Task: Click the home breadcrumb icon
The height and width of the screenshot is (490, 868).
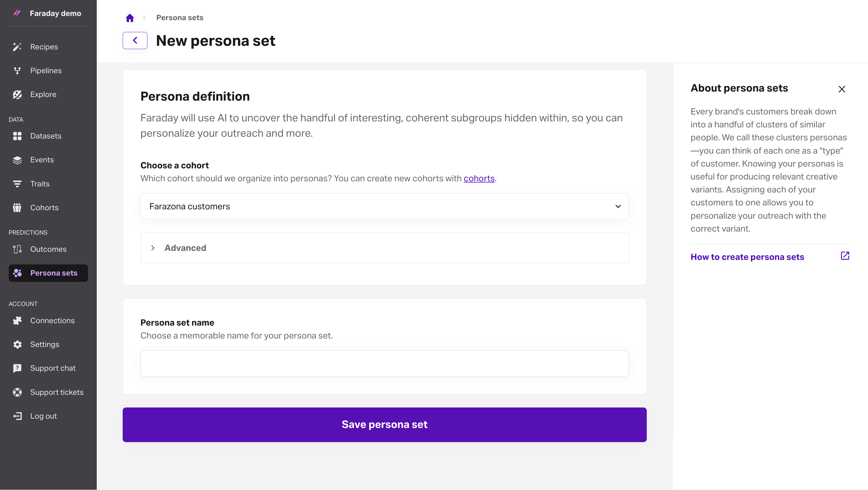Action: pos(130,18)
